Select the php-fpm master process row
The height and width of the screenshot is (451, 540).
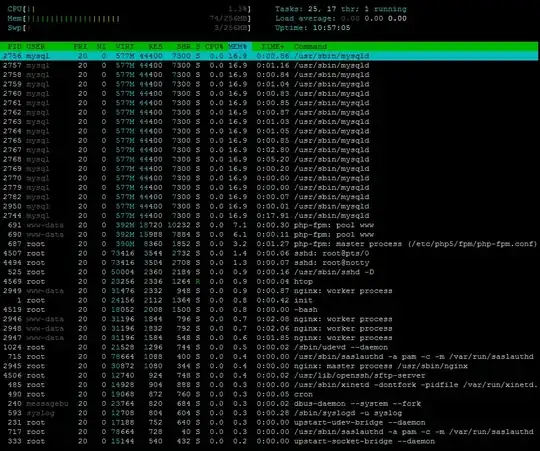tap(269, 244)
